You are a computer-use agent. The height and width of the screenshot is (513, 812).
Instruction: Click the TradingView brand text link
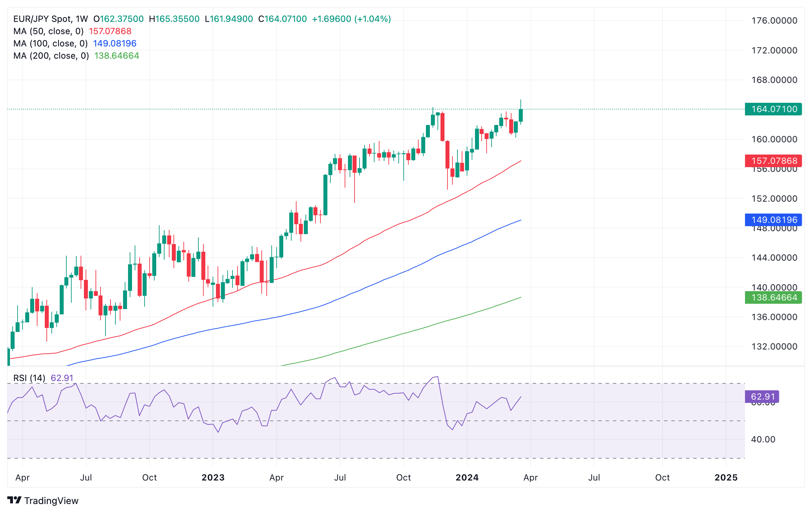point(51,501)
